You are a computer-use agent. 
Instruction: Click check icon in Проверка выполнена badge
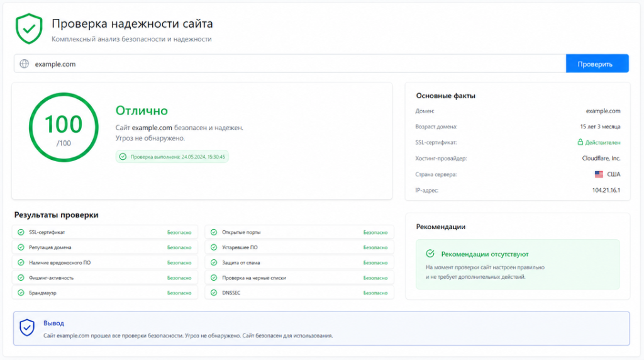click(x=123, y=157)
